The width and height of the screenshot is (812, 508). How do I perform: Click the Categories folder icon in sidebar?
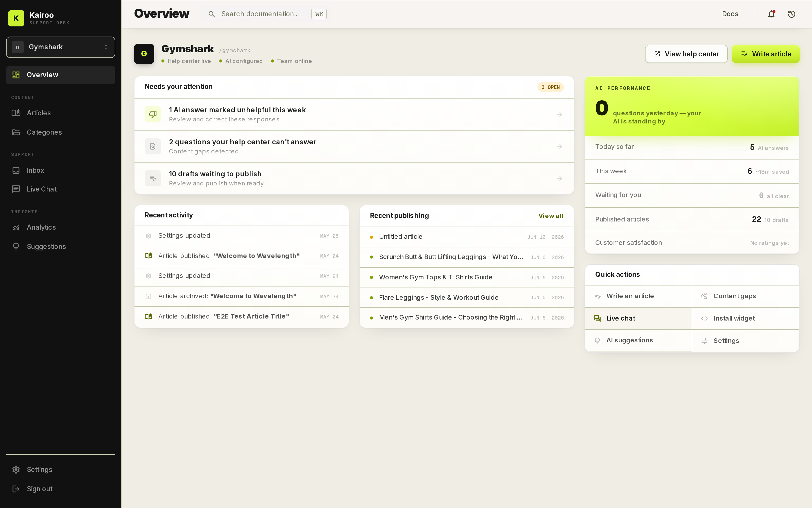(x=16, y=132)
